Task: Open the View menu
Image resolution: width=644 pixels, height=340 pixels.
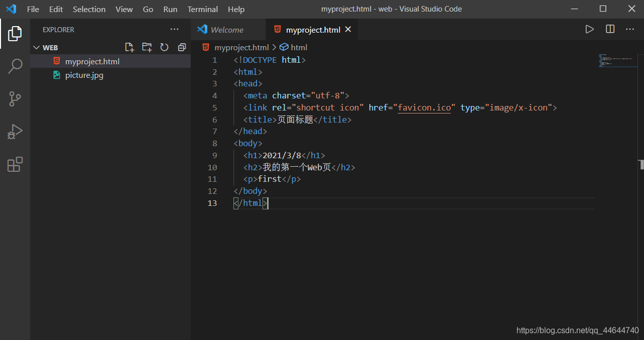Action: (x=124, y=9)
